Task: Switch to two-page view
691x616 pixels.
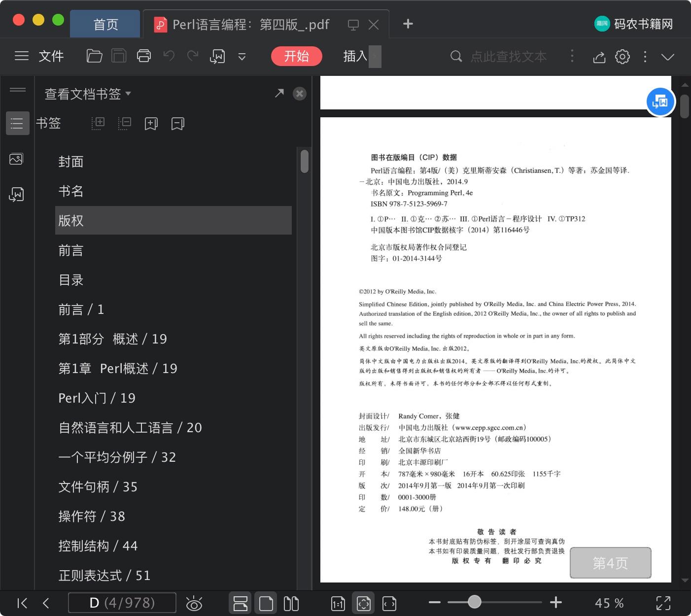Action: point(291,603)
